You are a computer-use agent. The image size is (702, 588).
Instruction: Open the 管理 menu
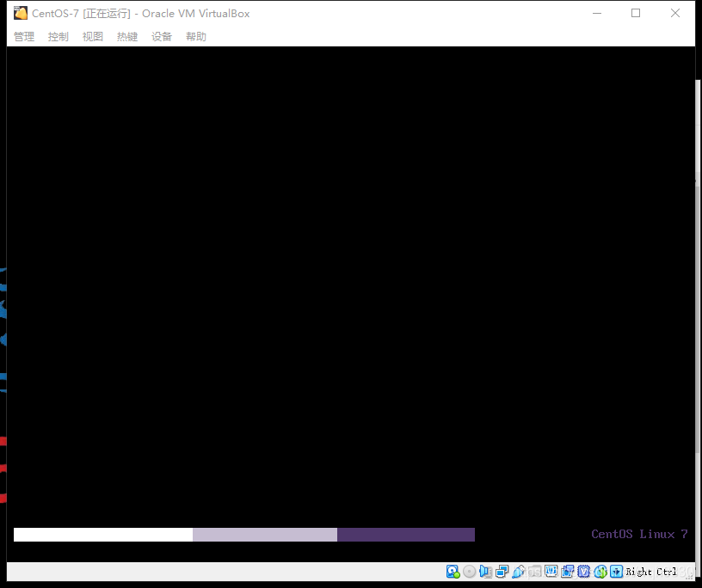pos(24,37)
